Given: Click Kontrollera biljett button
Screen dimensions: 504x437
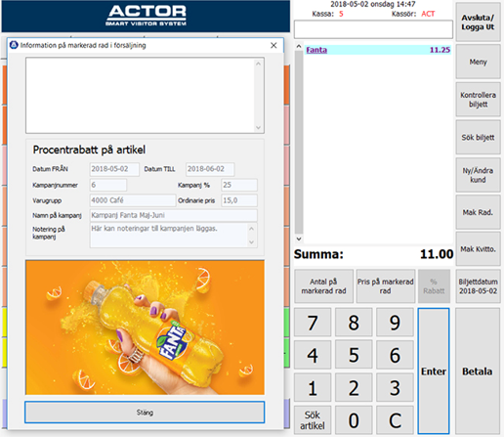Looking at the screenshot, I should tap(478, 100).
